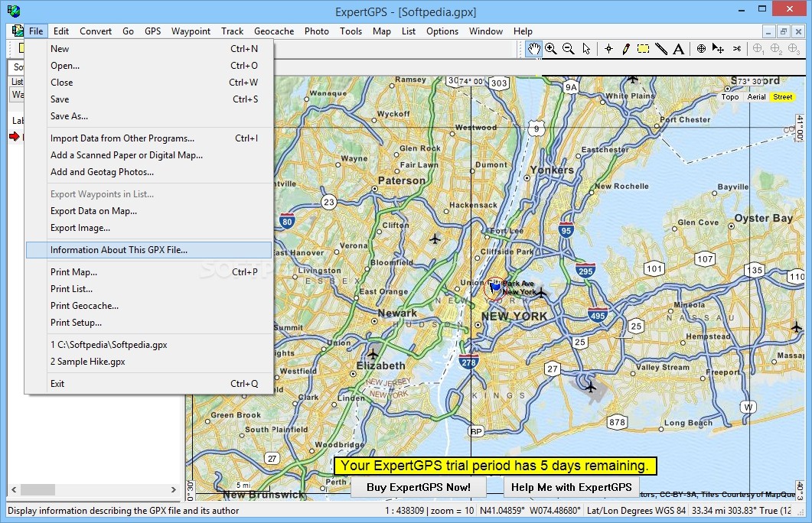
Task: Choose Save in the File menu
Action: [x=149, y=99]
